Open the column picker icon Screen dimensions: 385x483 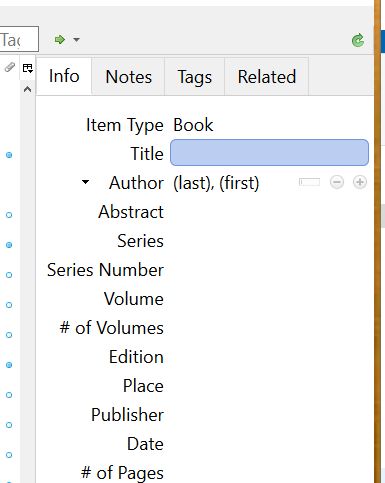click(x=28, y=68)
